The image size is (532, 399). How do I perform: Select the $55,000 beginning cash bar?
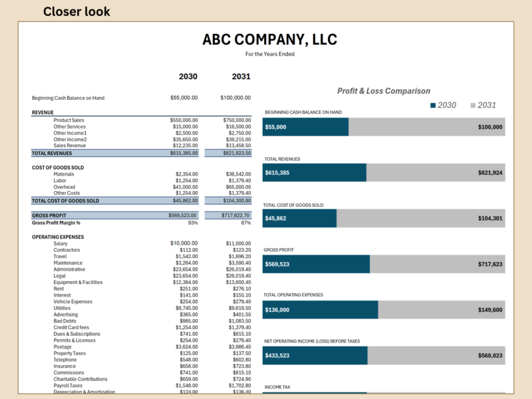[x=305, y=127]
